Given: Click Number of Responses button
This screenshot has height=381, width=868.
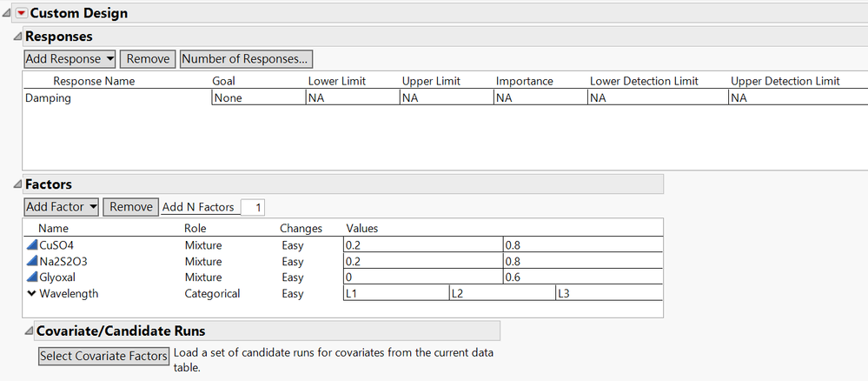Looking at the screenshot, I should pos(246,59).
